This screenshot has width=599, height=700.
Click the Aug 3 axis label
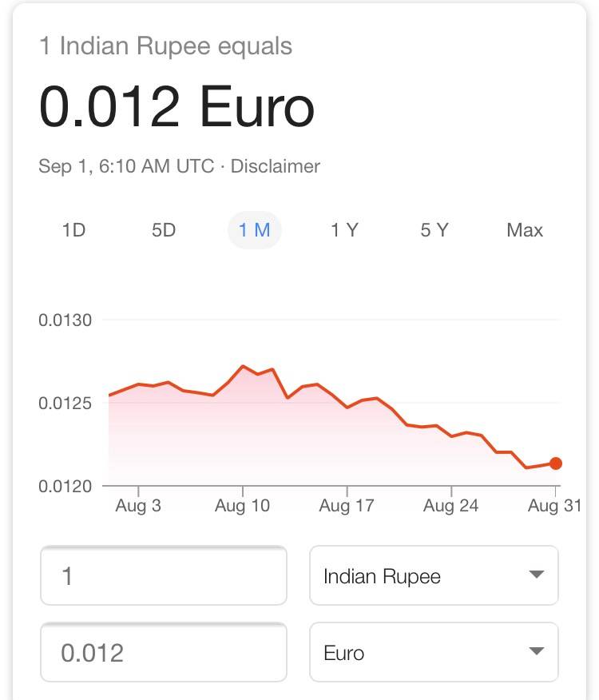138,506
